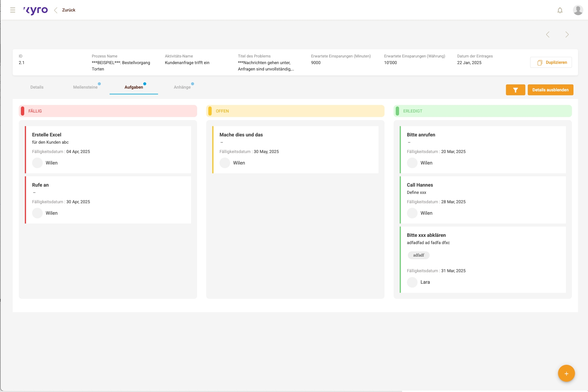Switch to the Meilensteine tab
Screen dimensions: 588x392
tap(85, 87)
